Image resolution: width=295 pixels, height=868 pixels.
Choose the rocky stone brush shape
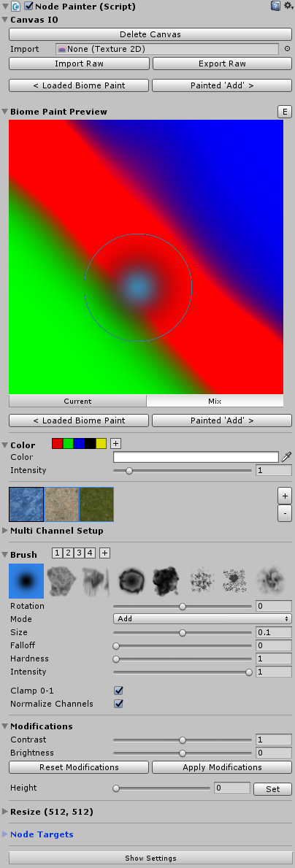[62, 582]
